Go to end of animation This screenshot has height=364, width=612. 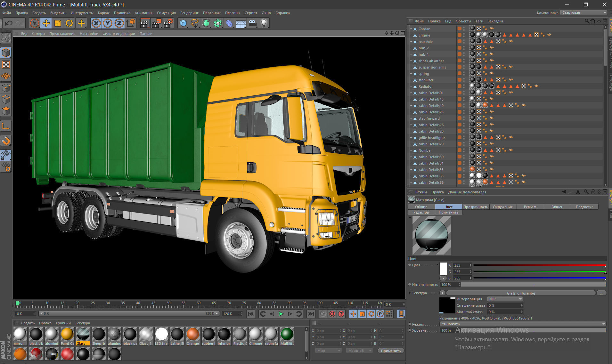coord(311,314)
